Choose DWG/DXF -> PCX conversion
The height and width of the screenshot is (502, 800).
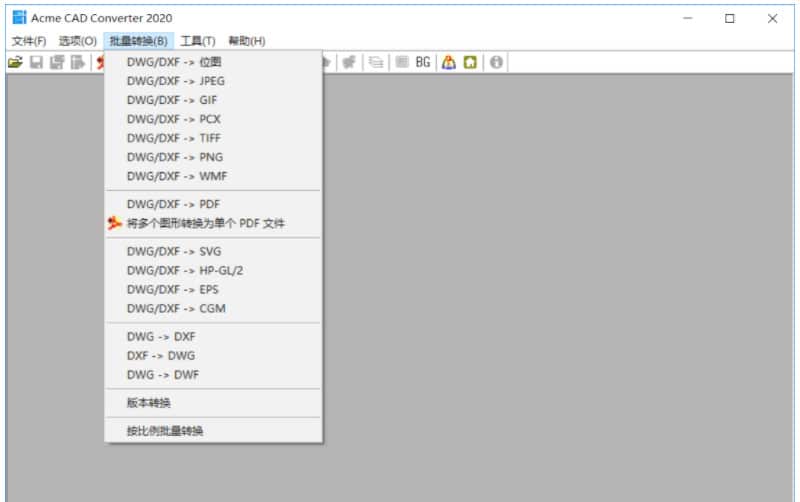pyautogui.click(x=213, y=119)
